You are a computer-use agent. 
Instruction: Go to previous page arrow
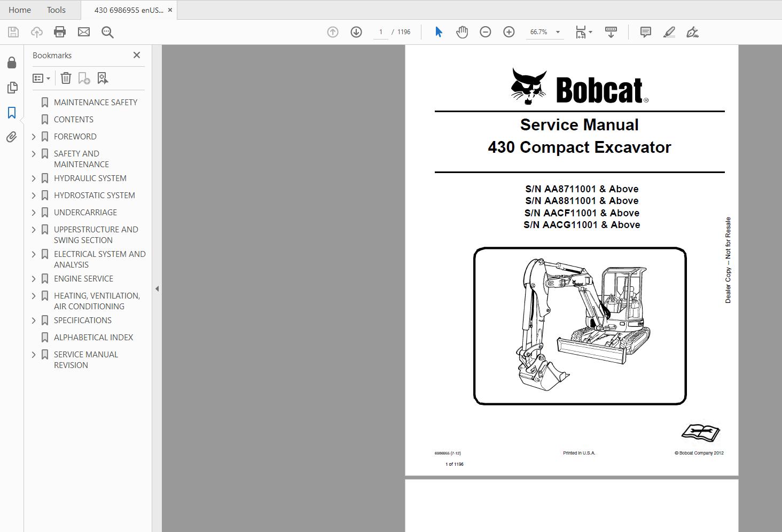point(333,32)
